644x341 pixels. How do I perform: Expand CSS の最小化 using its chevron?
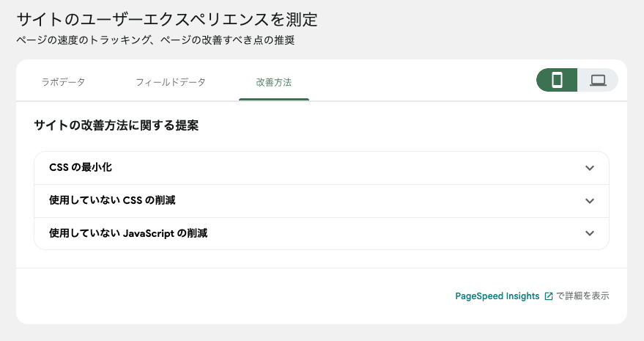[x=590, y=168]
